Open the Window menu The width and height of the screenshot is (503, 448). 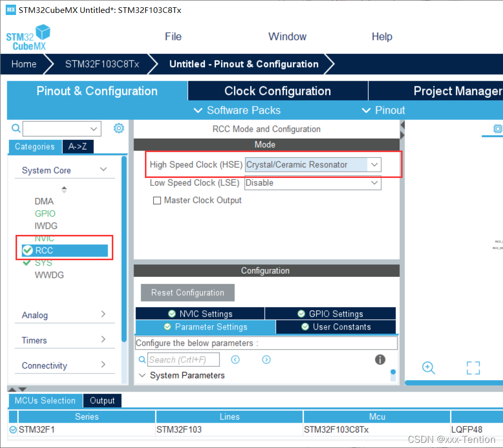(x=287, y=37)
